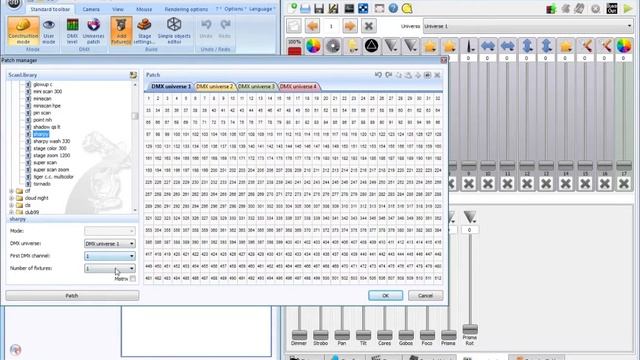Click the Scanlibrary header icon
This screenshot has width=640, height=360.
[x=133, y=75]
